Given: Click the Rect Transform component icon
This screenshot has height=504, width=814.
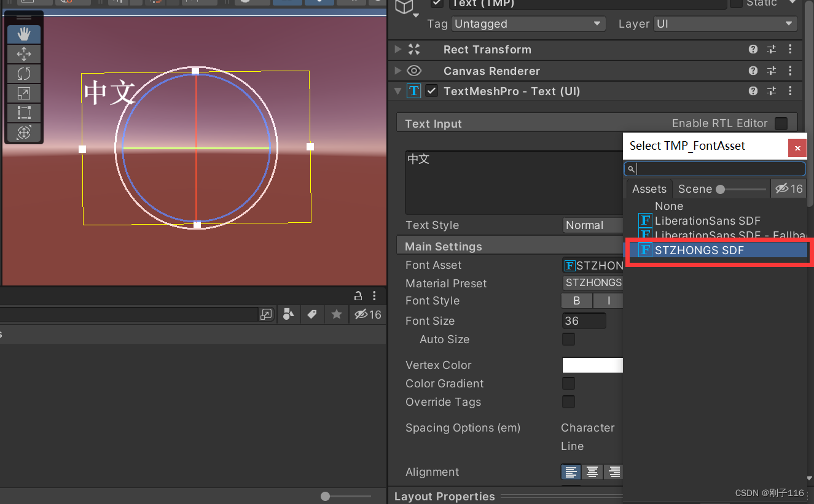Looking at the screenshot, I should 414,50.
